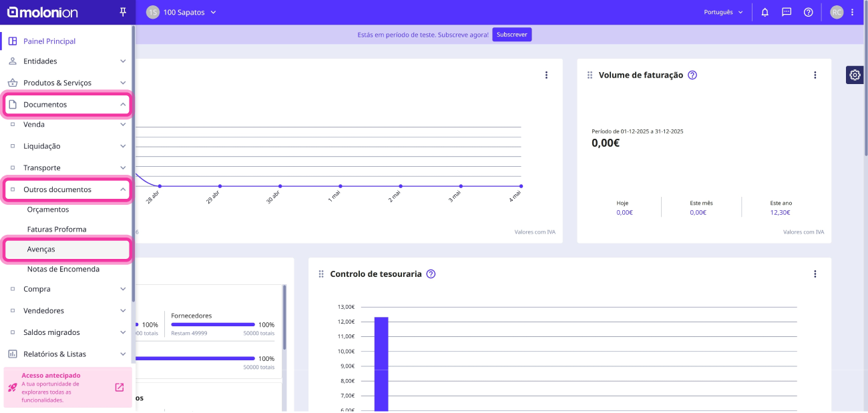Click the Subscrever button
This screenshot has height=413, width=868.
click(512, 35)
